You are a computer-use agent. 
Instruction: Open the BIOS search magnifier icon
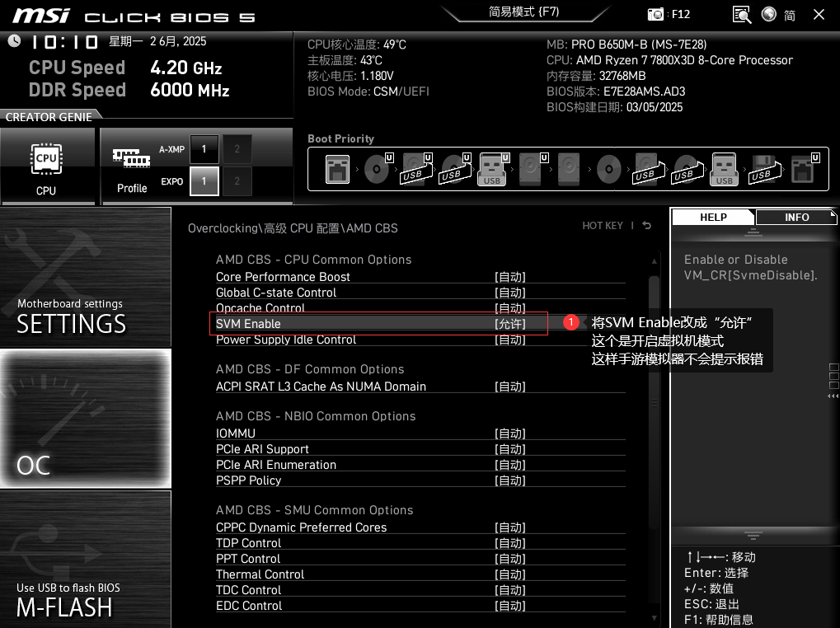coord(742,15)
